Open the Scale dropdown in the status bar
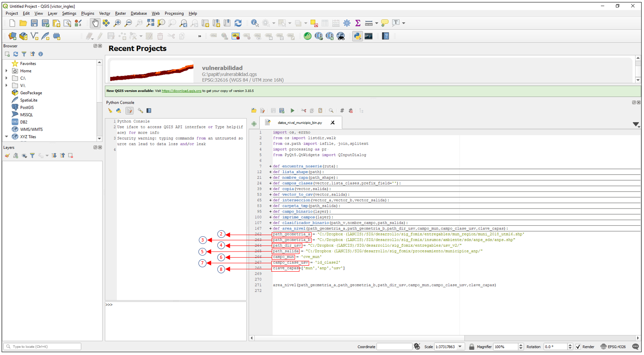This screenshot has height=355, width=644. tap(460, 347)
